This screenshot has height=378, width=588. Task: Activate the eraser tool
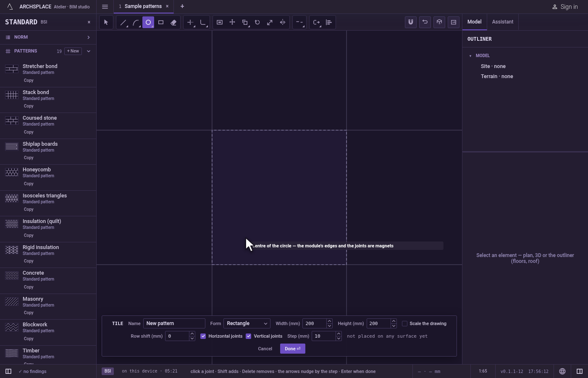coord(173,22)
